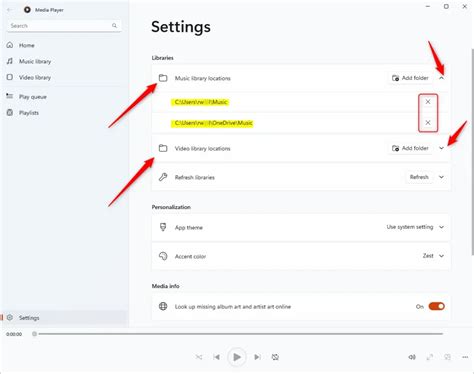Click the Video library icon
This screenshot has width=474, height=374.
tap(10, 77)
